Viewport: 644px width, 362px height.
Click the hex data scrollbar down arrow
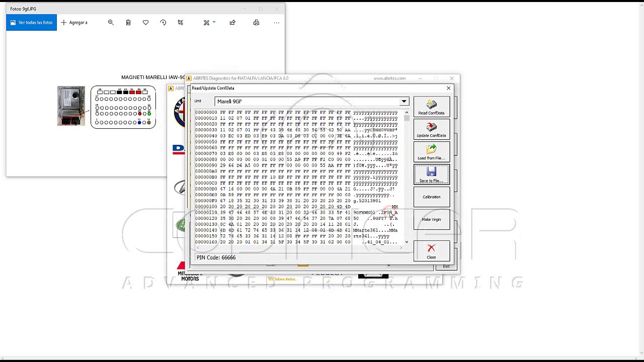pos(407,242)
